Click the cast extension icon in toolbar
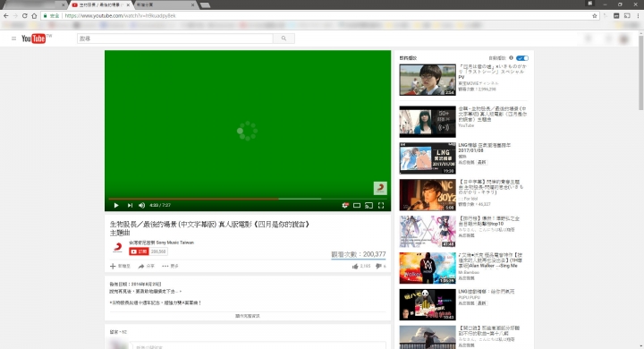This screenshot has width=644, height=349. 627,15
